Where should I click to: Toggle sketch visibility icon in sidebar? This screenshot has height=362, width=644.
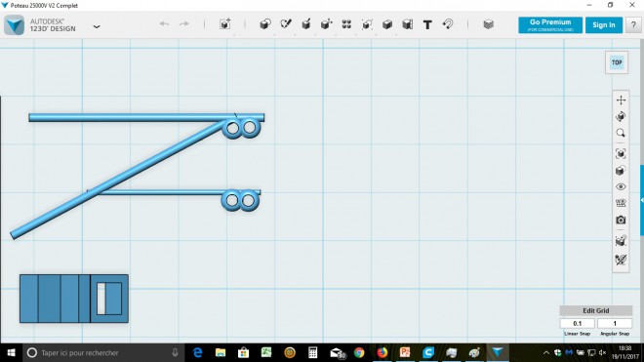click(x=621, y=260)
